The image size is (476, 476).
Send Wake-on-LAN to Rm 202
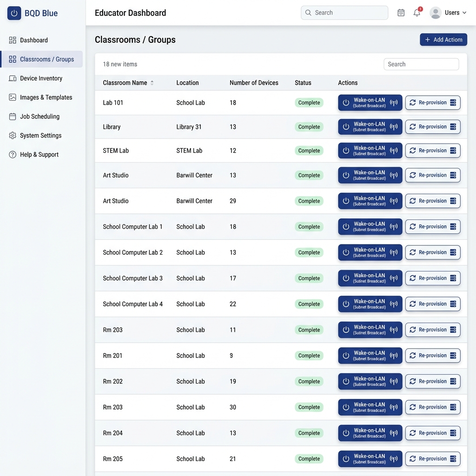coord(370,381)
